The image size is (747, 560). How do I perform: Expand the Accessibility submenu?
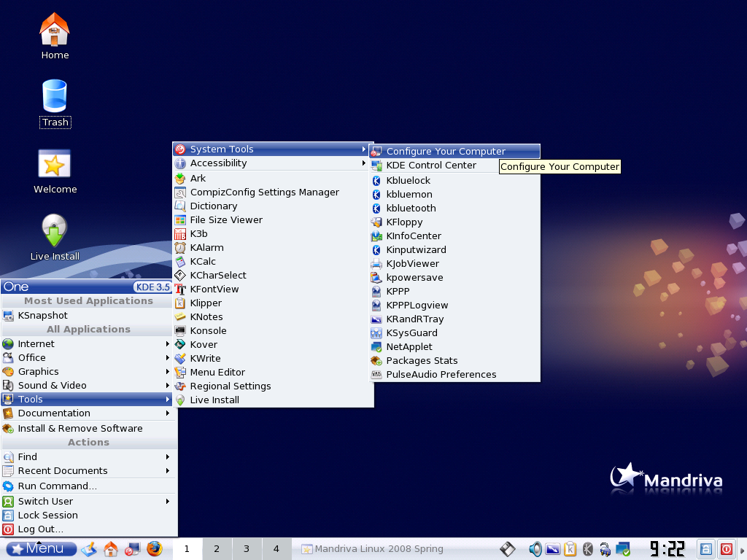pos(219,163)
